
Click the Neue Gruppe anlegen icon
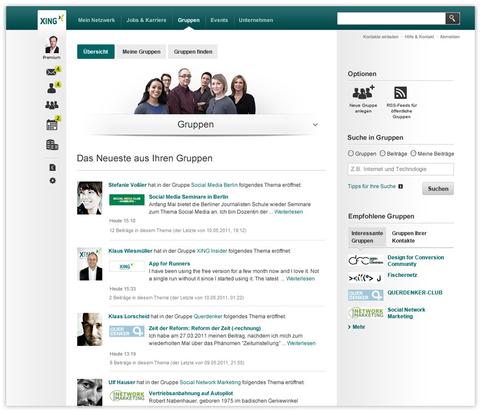pos(363,93)
